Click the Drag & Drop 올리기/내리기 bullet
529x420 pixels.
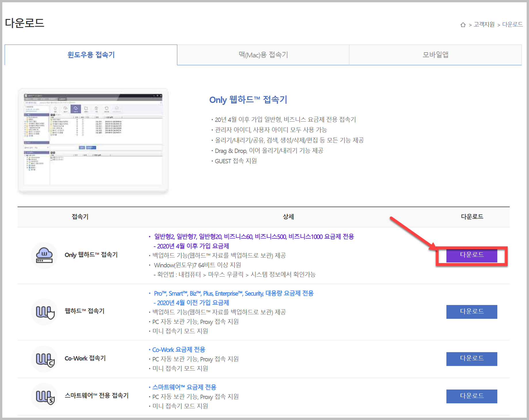269,151
